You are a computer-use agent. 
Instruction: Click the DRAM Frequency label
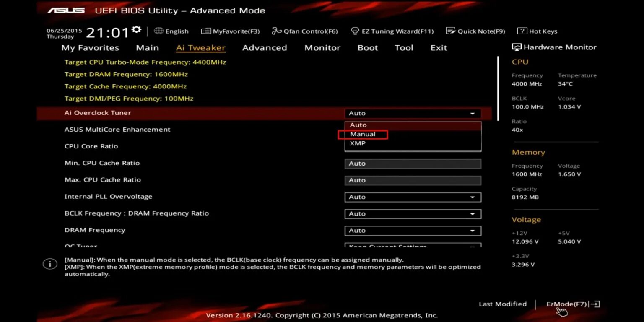(x=95, y=230)
